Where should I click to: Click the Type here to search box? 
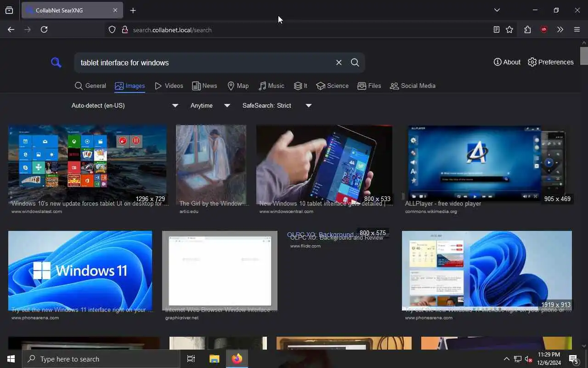[x=101, y=359]
